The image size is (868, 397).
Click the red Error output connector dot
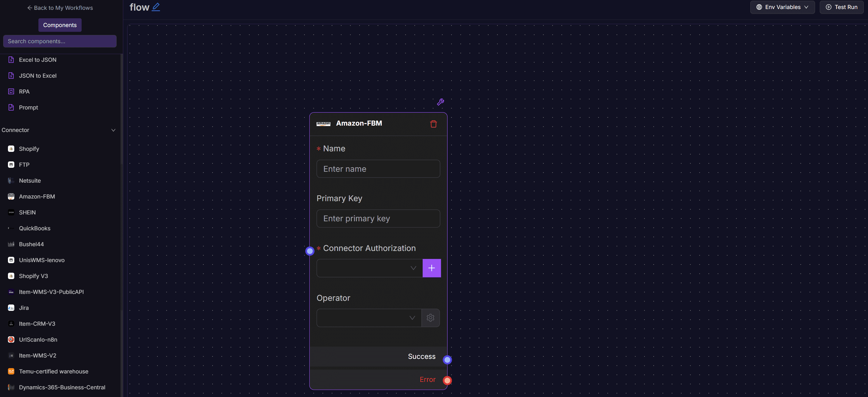click(x=447, y=380)
